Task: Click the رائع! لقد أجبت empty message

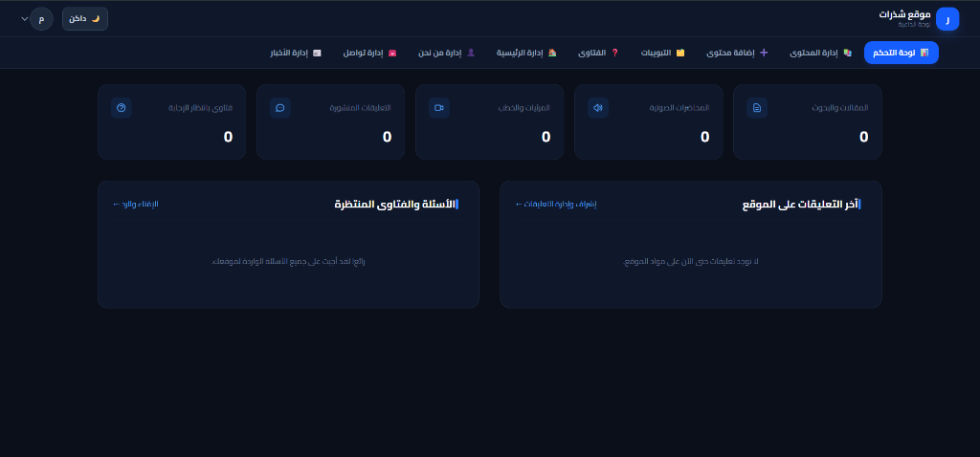Action: click(x=288, y=262)
